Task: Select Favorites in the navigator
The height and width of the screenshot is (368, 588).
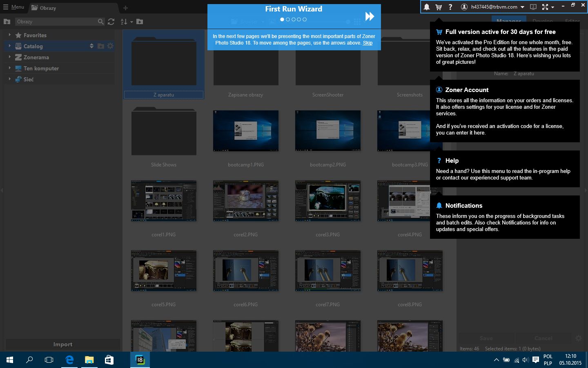Action: (x=35, y=35)
